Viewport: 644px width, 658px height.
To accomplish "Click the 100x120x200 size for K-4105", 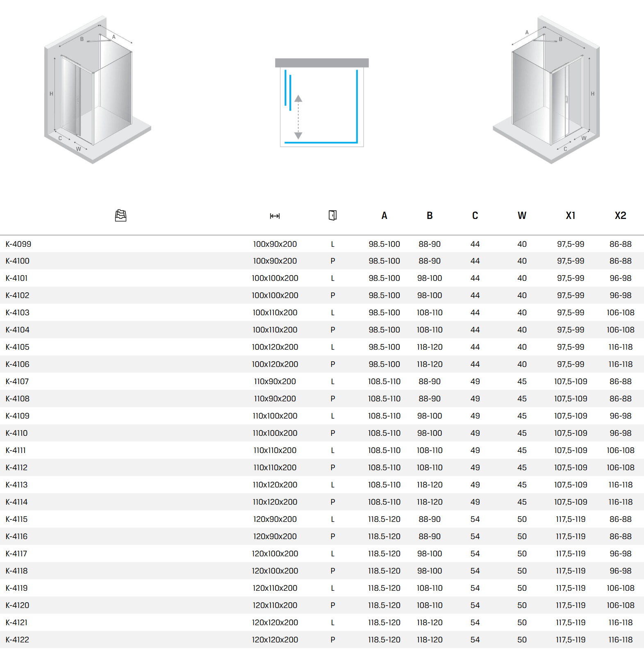I will coord(275,347).
